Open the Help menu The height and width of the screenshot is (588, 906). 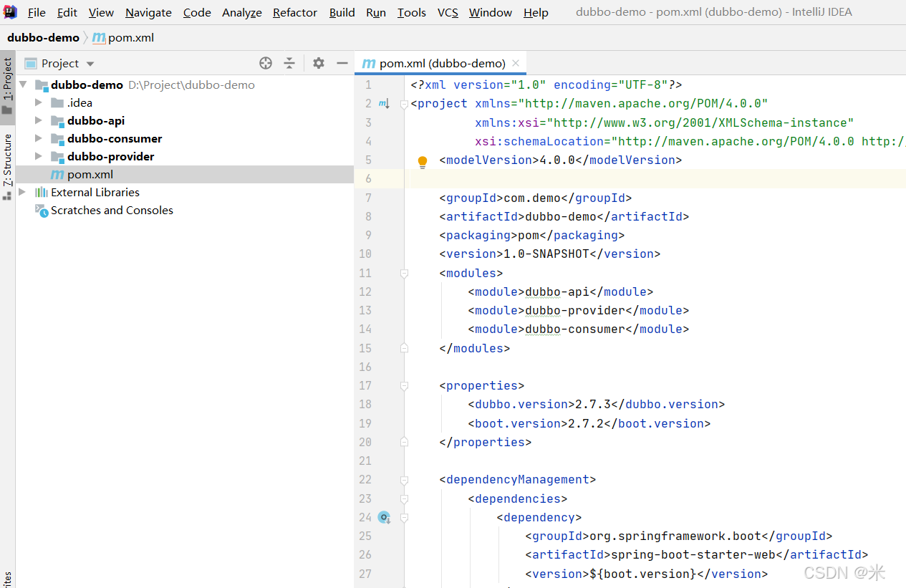point(536,12)
